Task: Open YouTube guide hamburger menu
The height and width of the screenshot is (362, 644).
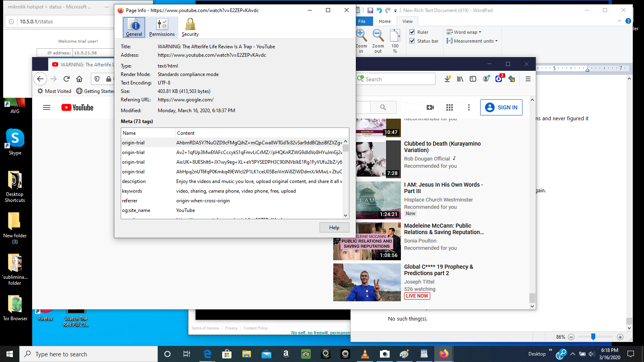Action: click(47, 107)
